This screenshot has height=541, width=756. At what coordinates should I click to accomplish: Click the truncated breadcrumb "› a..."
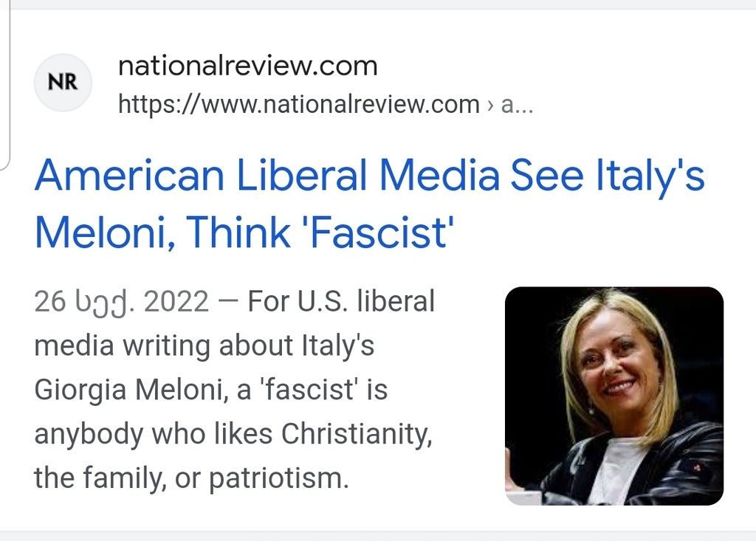(510, 104)
